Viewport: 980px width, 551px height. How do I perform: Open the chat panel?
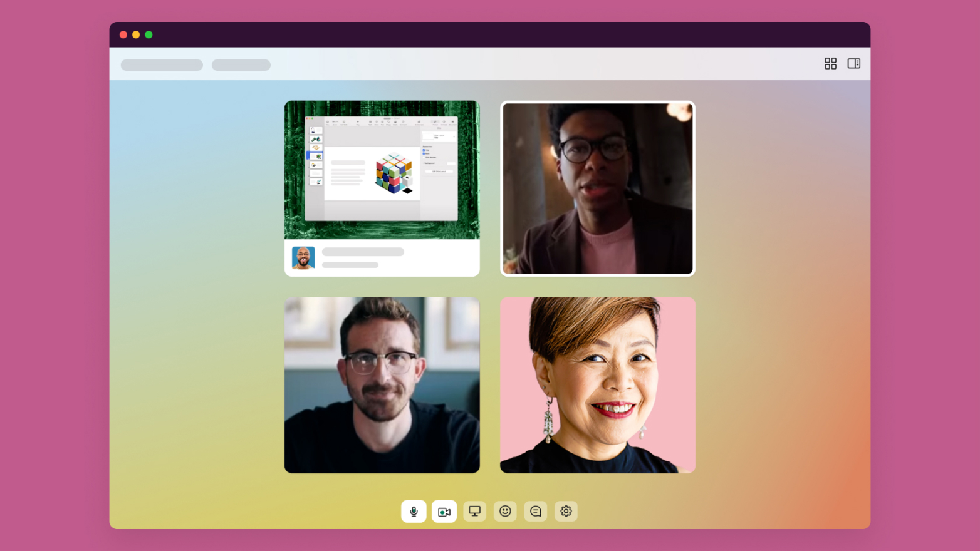[x=535, y=511]
